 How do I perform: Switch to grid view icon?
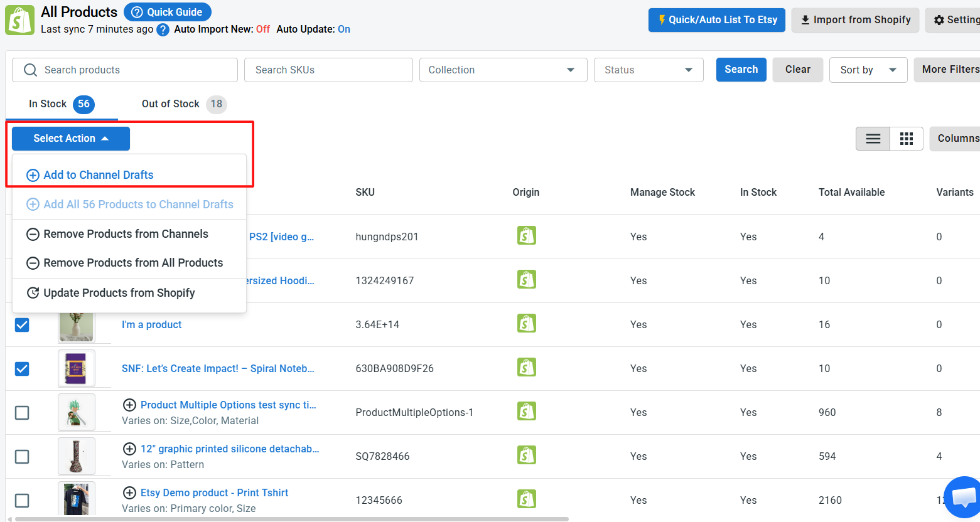tap(906, 139)
